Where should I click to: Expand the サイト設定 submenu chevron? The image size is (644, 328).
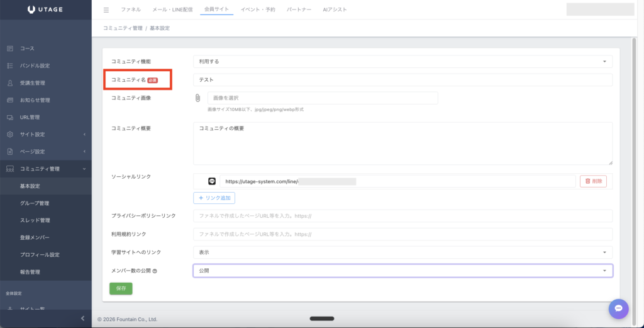(84, 134)
